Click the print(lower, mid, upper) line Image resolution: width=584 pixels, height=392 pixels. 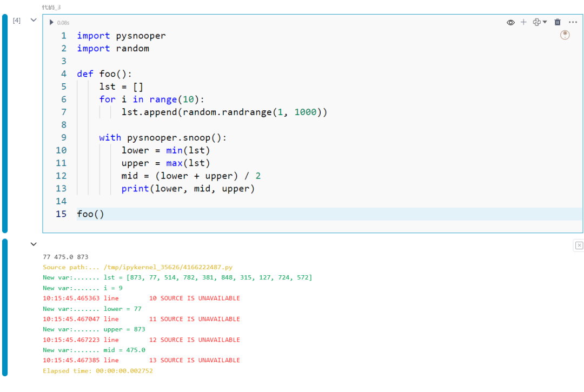(188, 189)
